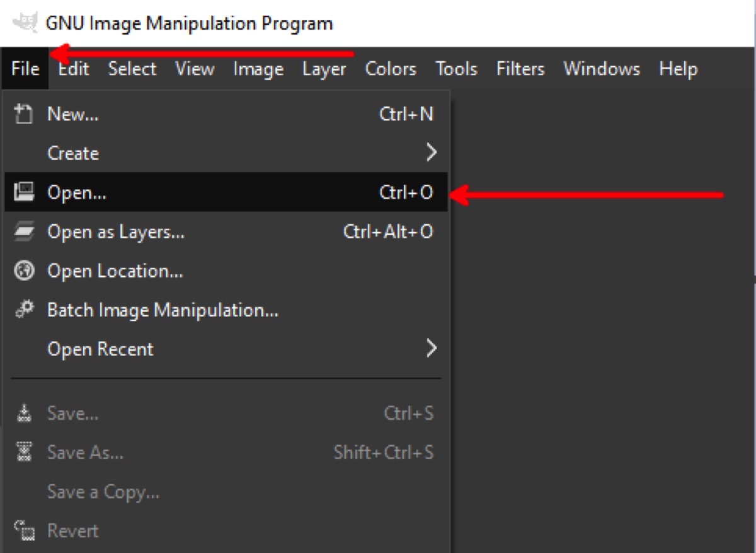
Task: Click the Ctrl+N shortcut label
Action: 406,114
